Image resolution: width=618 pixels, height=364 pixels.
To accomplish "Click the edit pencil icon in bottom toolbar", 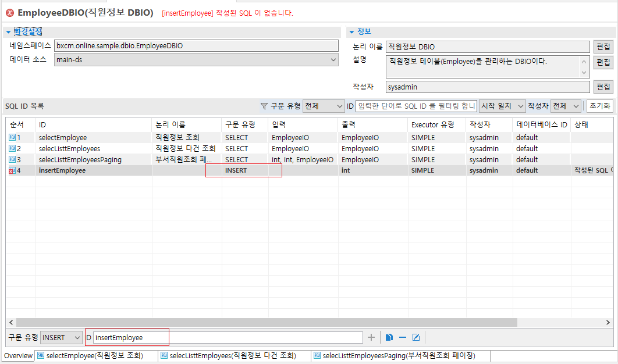I will 416,337.
